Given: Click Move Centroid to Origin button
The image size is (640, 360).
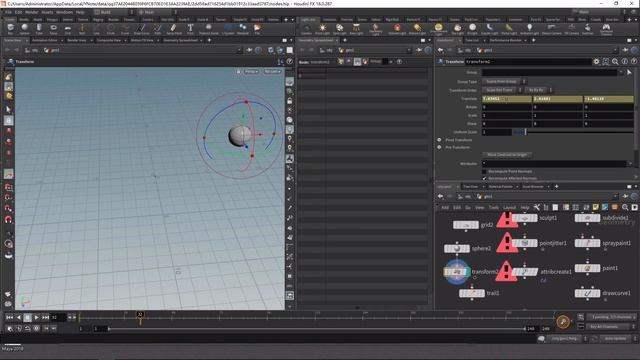Looking at the screenshot, I should (507, 155).
